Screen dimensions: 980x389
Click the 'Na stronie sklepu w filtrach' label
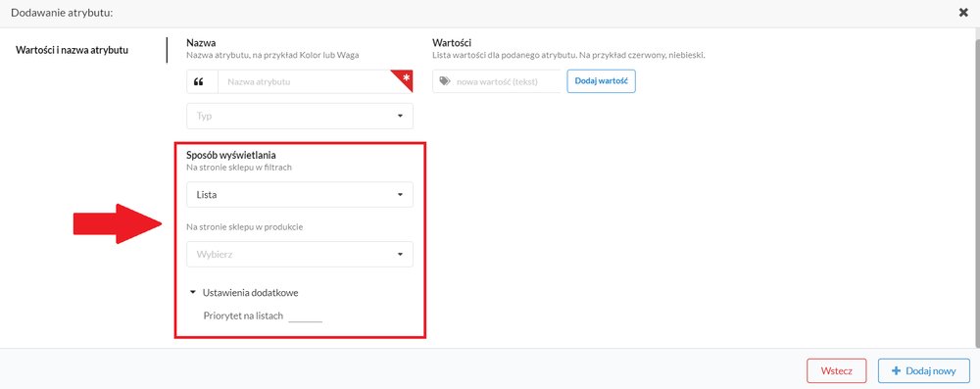coord(239,168)
